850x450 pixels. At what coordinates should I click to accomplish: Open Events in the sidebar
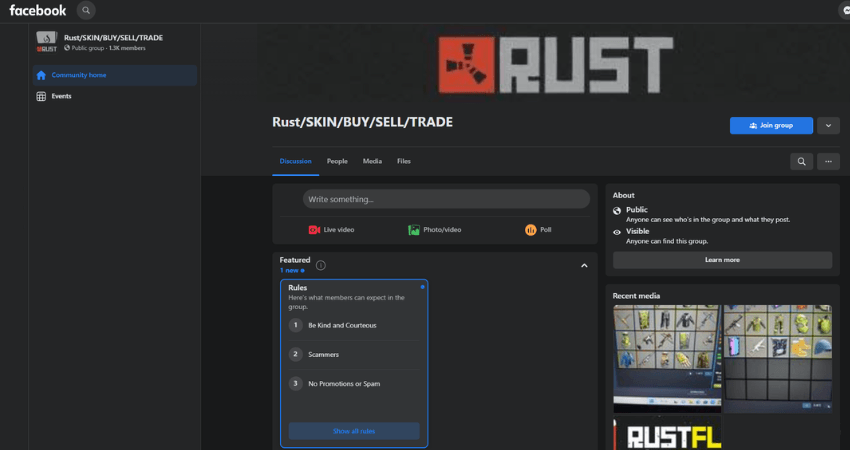point(114,97)
